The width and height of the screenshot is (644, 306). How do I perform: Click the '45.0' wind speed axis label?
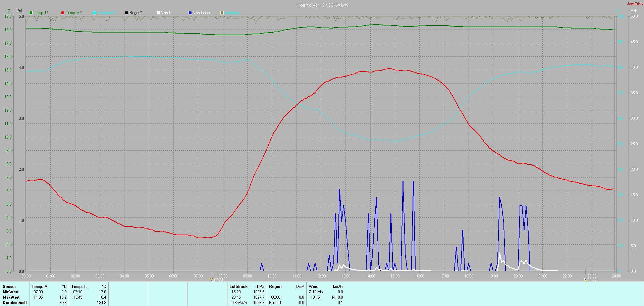[634, 42]
